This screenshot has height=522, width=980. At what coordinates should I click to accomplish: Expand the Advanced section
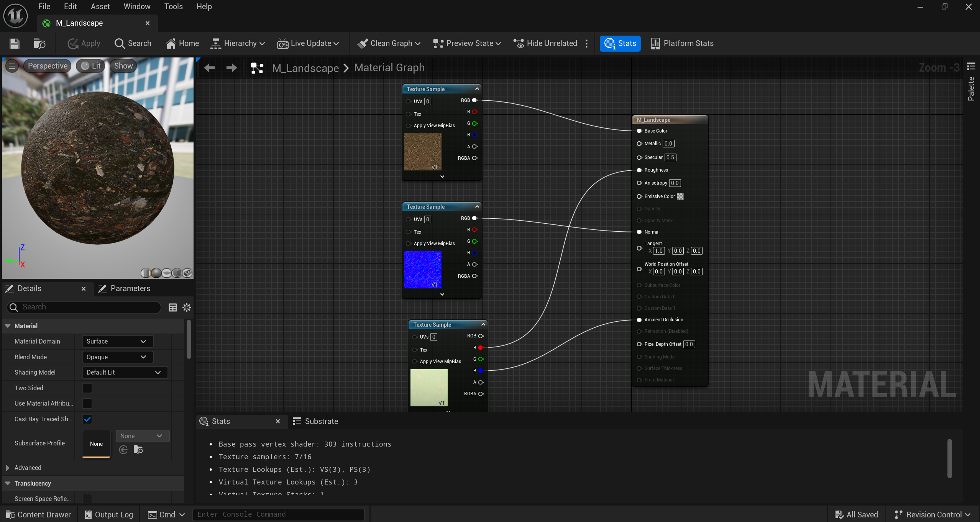(8, 468)
